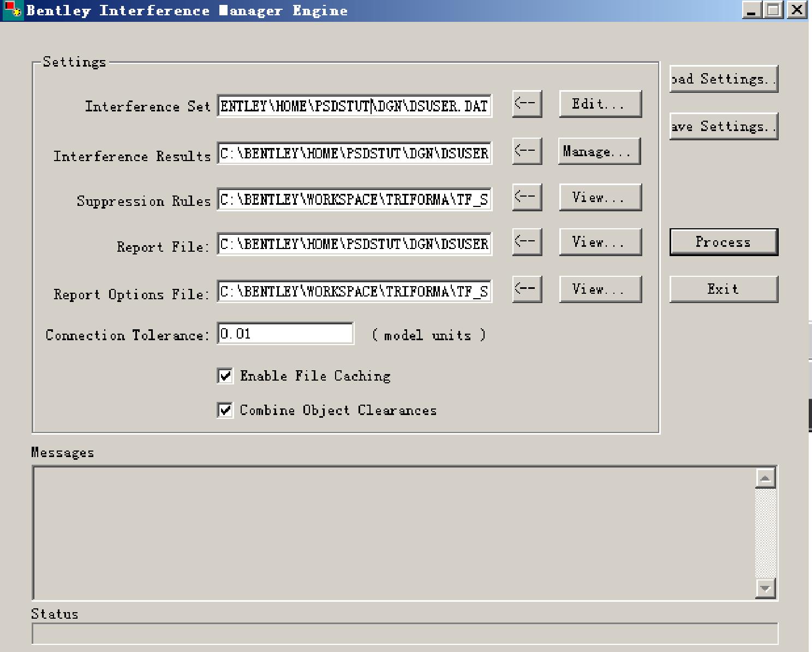Click the arrow button beside Report File

(527, 242)
